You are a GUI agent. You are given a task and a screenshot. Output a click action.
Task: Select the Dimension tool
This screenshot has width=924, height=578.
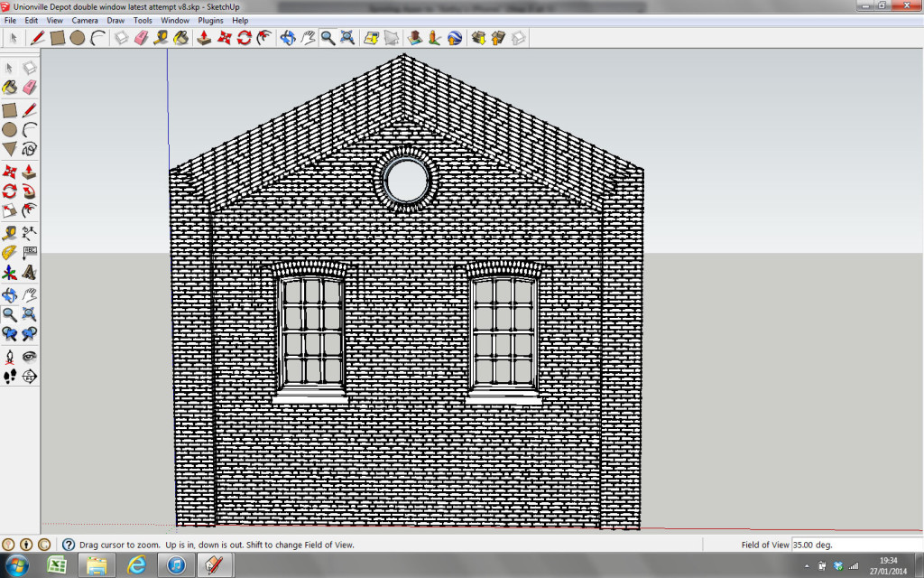[x=29, y=234]
